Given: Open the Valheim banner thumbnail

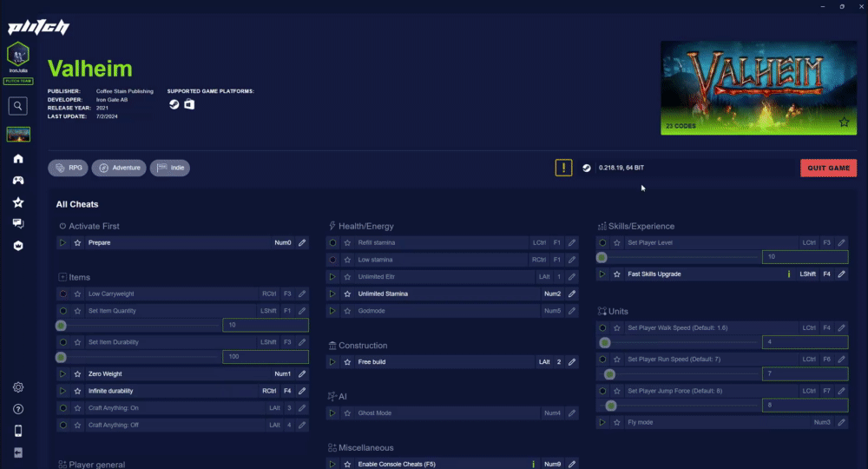Looking at the screenshot, I should (759, 88).
